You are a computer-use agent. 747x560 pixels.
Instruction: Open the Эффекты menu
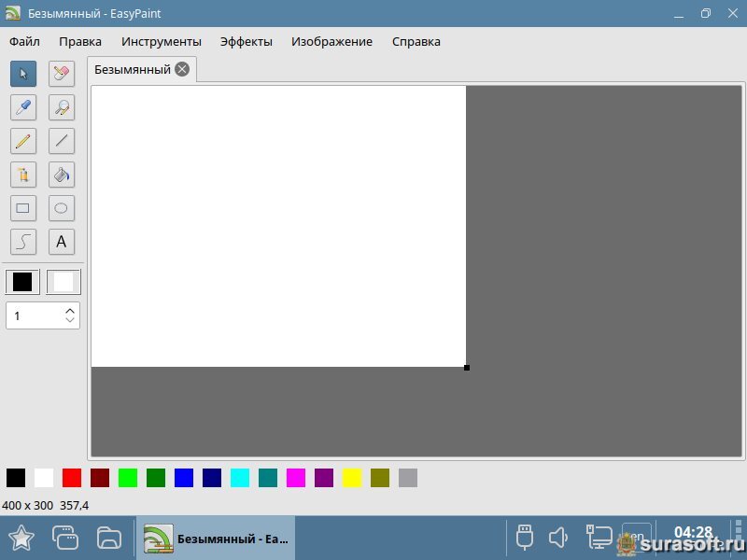point(246,41)
